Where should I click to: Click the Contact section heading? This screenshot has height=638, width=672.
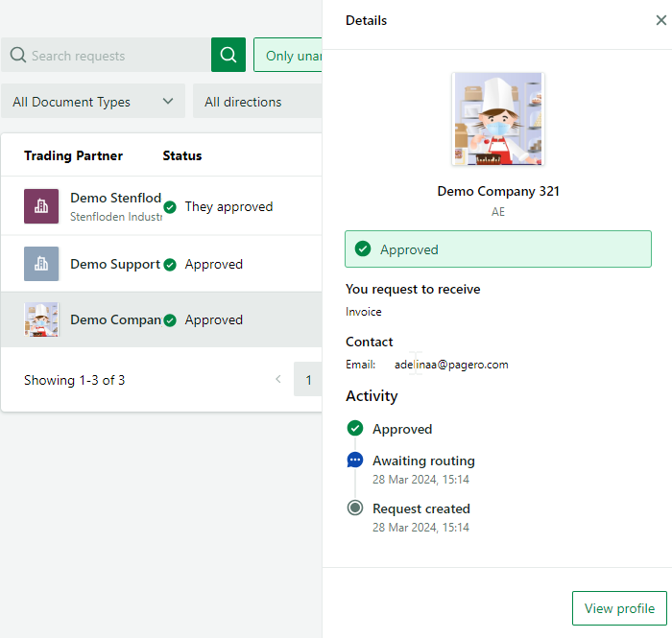(370, 342)
